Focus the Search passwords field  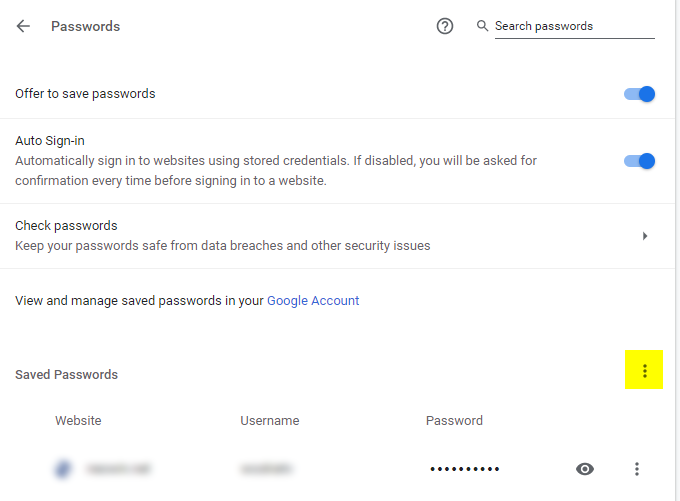click(574, 26)
